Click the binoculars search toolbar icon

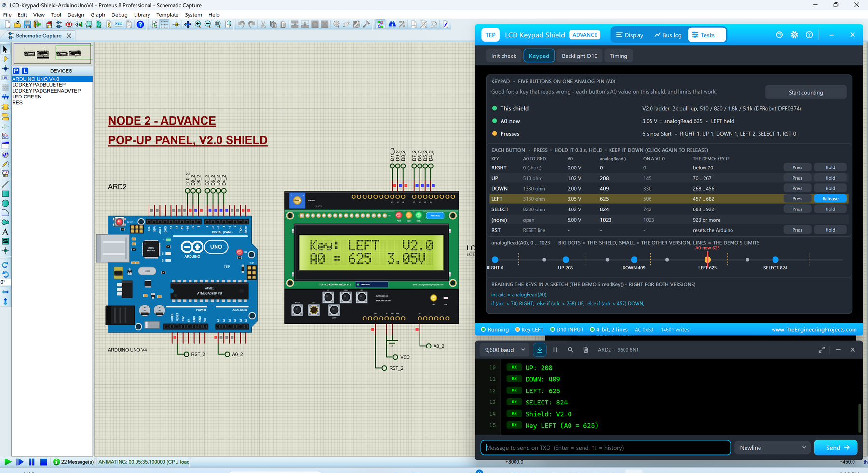392,24
